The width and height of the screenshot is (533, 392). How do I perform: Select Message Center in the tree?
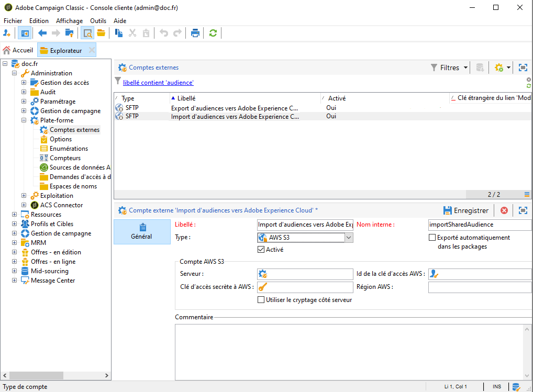click(x=53, y=281)
